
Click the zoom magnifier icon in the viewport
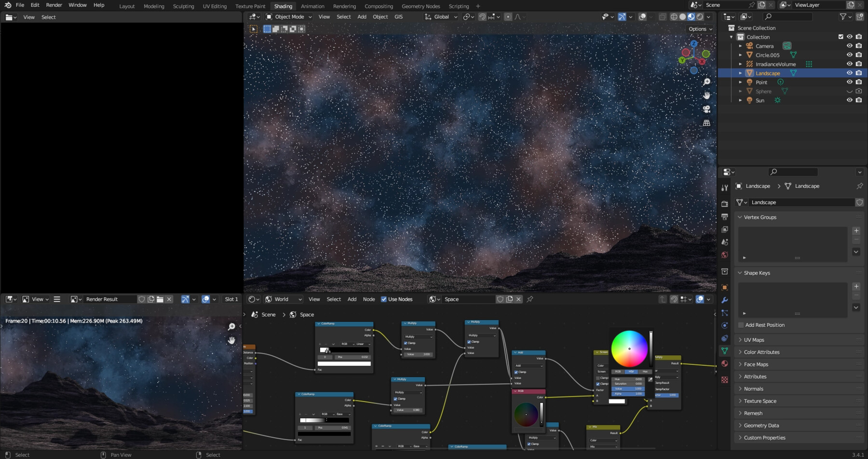[707, 82]
